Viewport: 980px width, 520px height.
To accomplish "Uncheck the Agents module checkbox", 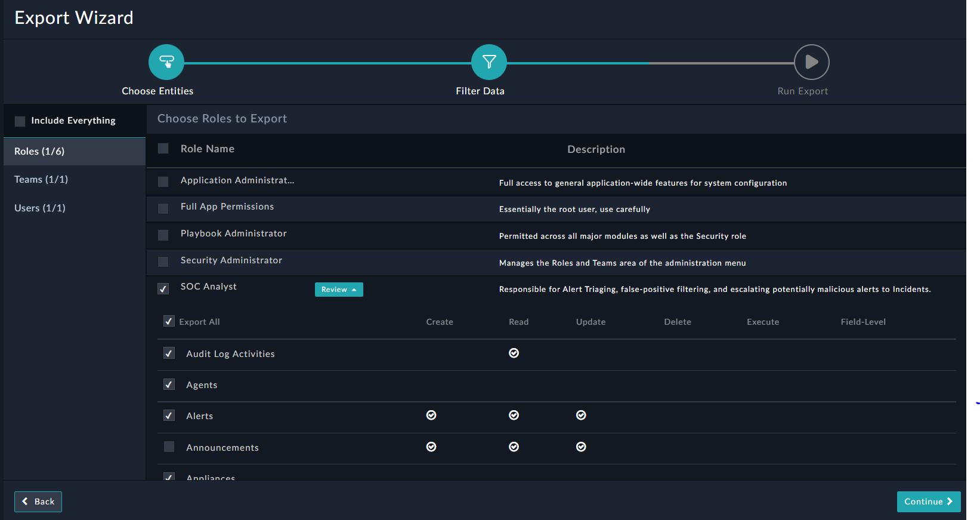I will pos(169,384).
